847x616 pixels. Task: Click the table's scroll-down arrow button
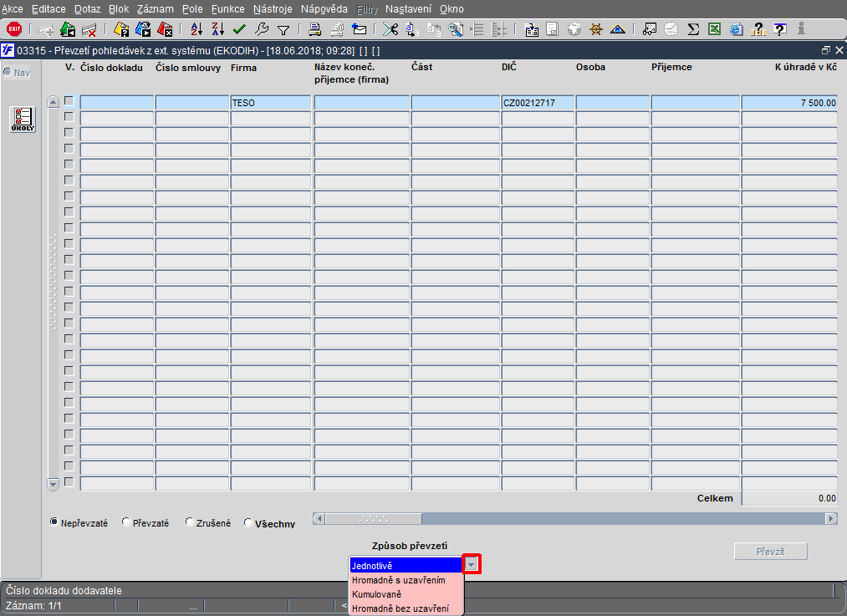[53, 484]
